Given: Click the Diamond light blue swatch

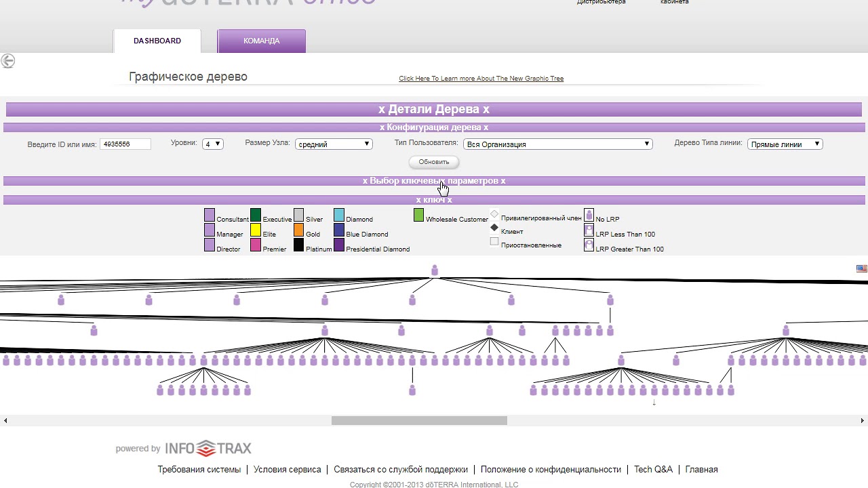Looking at the screenshot, I should point(339,216).
